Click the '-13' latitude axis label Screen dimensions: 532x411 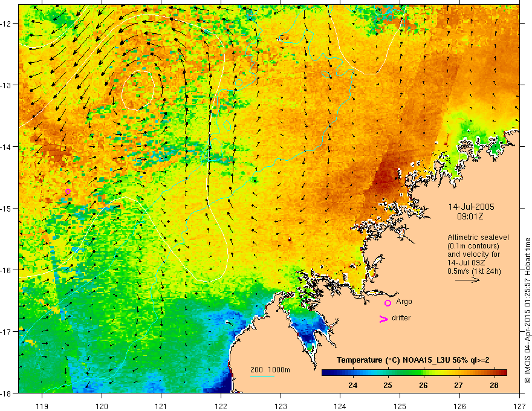point(7,85)
